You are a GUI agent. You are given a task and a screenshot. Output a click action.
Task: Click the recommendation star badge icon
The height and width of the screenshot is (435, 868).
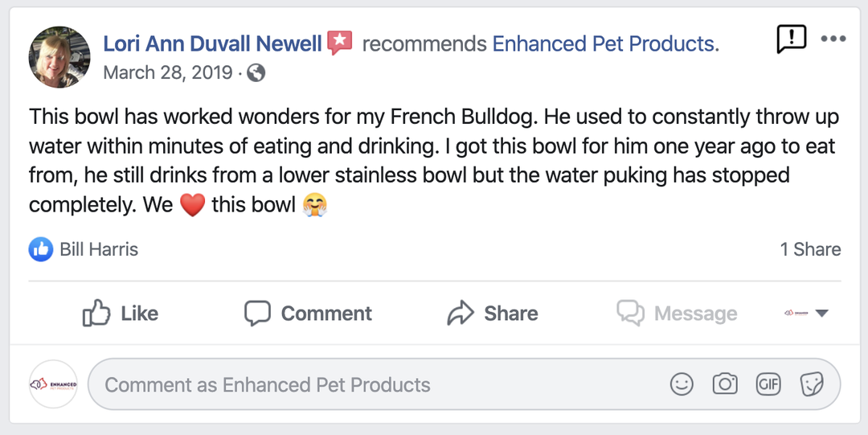340,43
